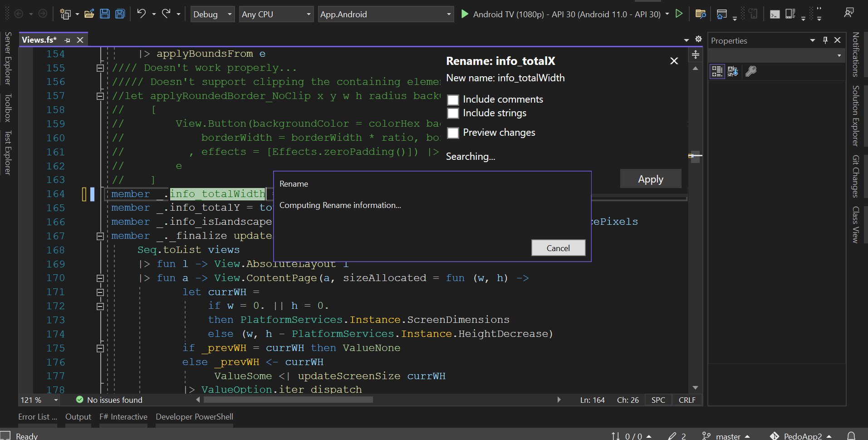
Task: Enable Include comments checkbox
Action: tap(453, 99)
